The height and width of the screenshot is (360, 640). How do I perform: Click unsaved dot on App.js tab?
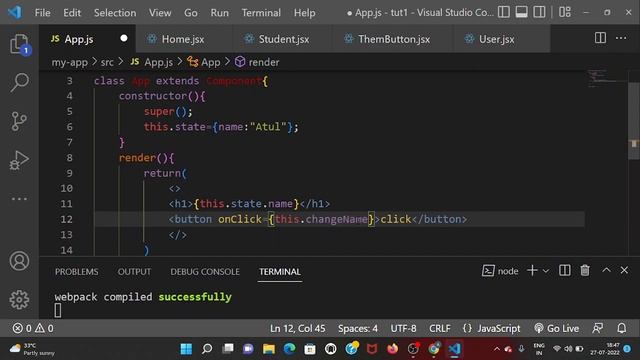click(x=124, y=38)
